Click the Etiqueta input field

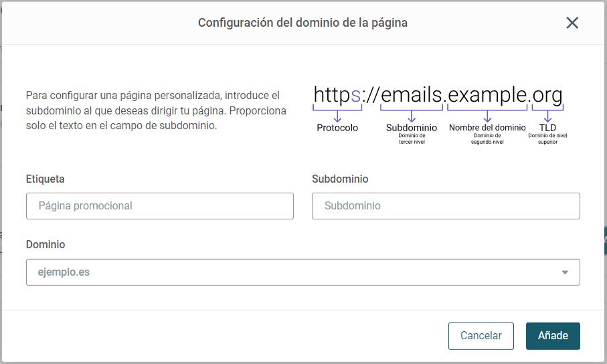[160, 206]
